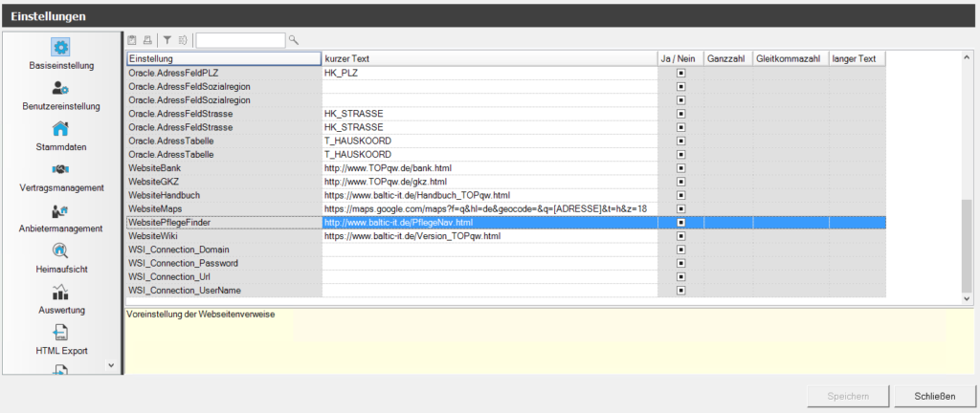Viewport: 980px width, 413px height.
Task: Select the Anbietermanagement icon
Action: (x=60, y=211)
